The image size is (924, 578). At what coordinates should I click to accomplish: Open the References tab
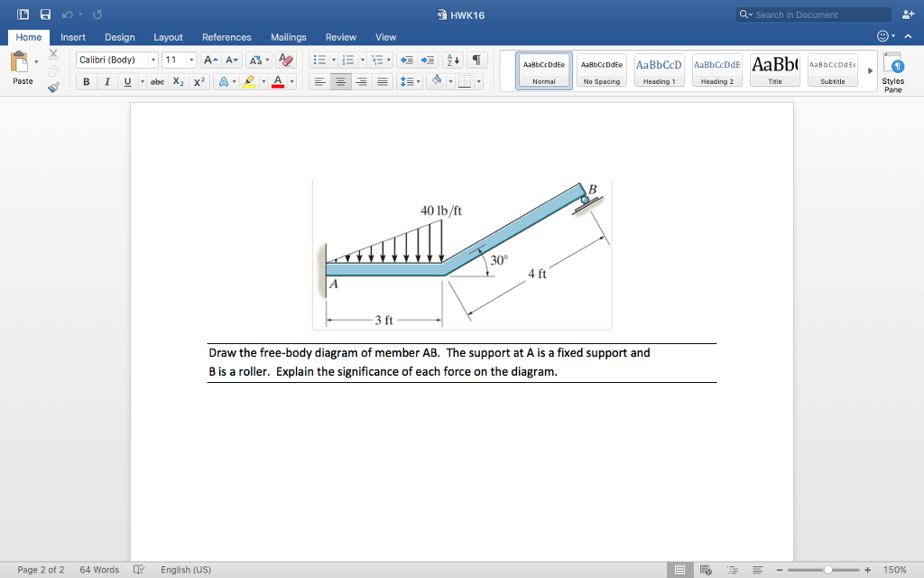[226, 37]
